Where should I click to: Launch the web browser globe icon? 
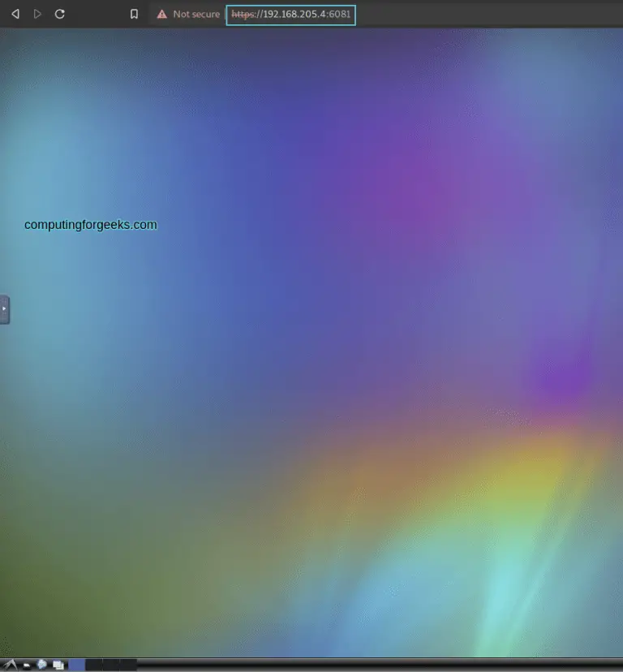click(x=42, y=665)
